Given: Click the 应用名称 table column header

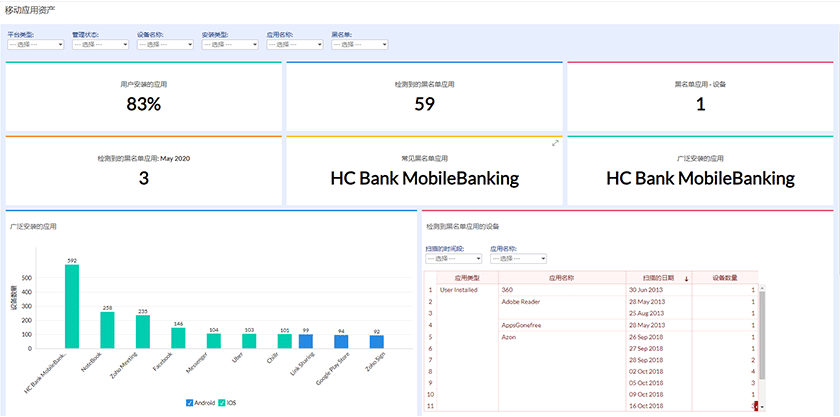Looking at the screenshot, I should point(562,278).
